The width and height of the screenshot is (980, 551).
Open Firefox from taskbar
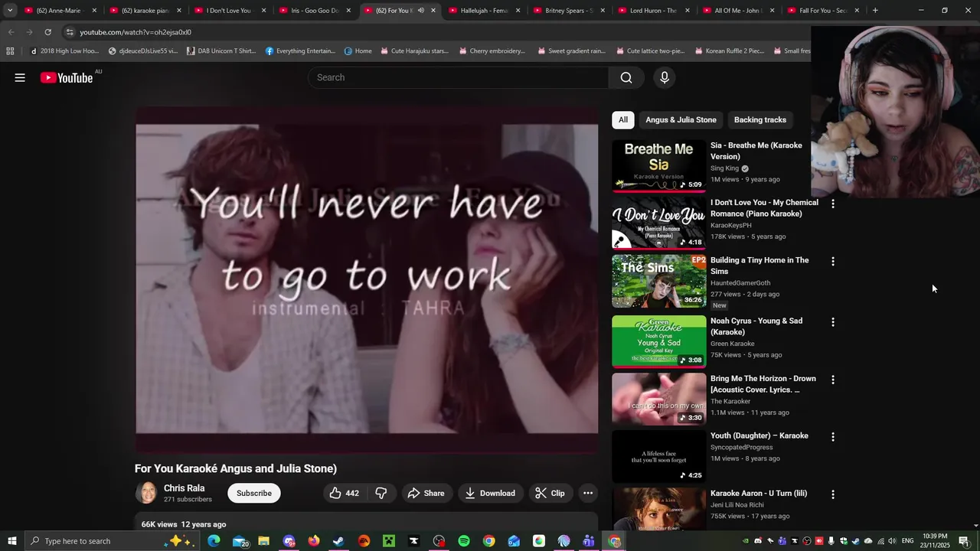click(x=314, y=541)
